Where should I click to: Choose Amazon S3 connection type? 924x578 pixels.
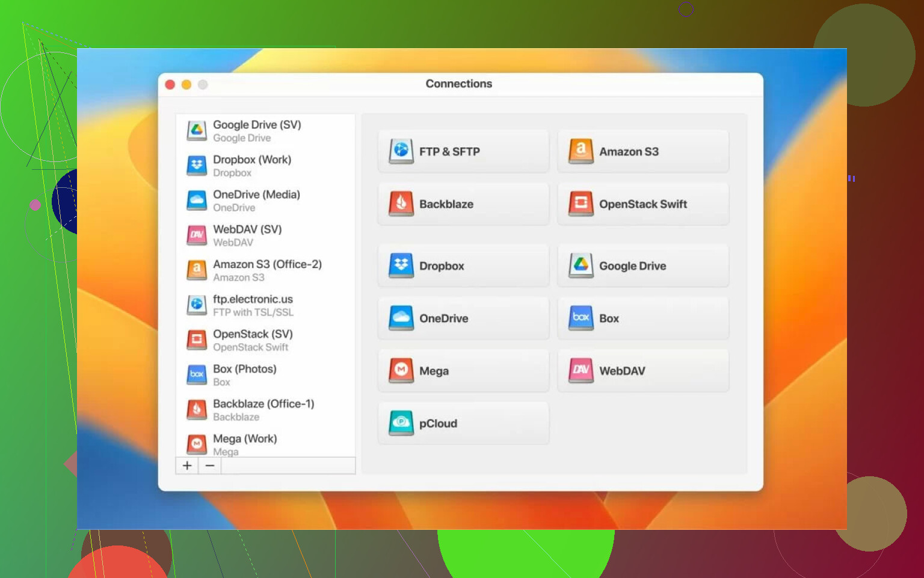(643, 151)
